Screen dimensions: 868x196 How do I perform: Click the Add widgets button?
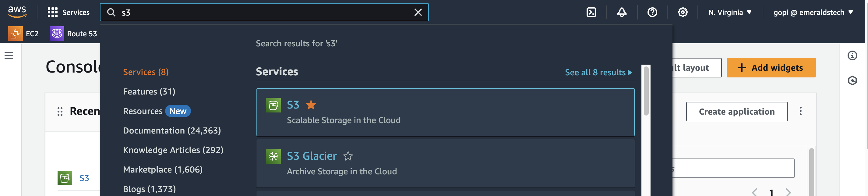[x=771, y=68]
